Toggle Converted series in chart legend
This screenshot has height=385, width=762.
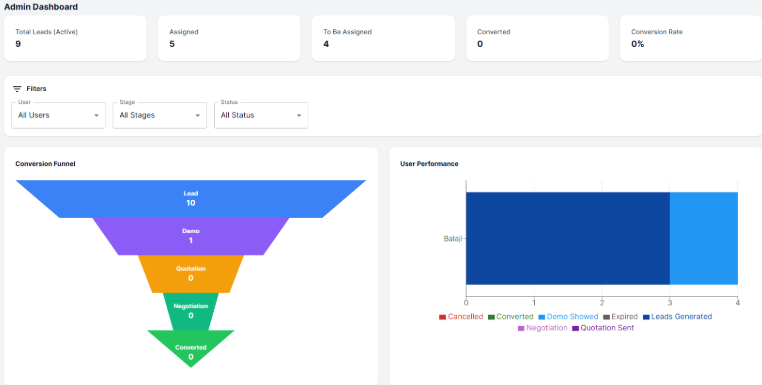pos(510,316)
